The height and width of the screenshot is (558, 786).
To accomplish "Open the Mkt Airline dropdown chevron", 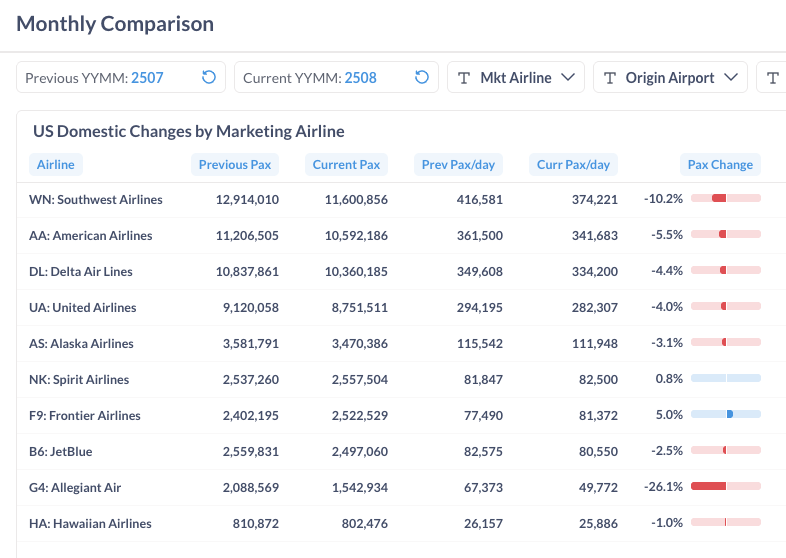I will (567, 77).
